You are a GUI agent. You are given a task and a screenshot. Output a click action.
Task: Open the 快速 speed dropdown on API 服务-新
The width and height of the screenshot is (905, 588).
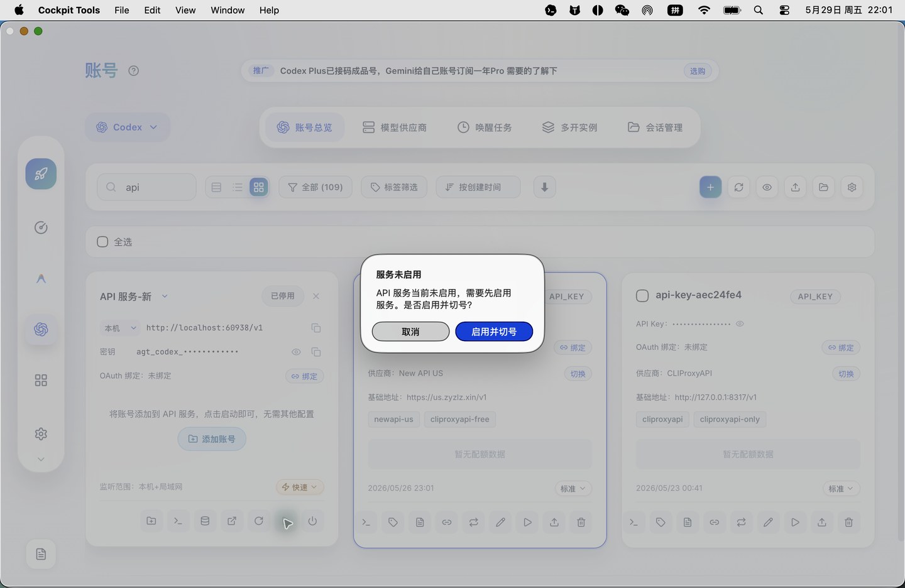point(300,487)
